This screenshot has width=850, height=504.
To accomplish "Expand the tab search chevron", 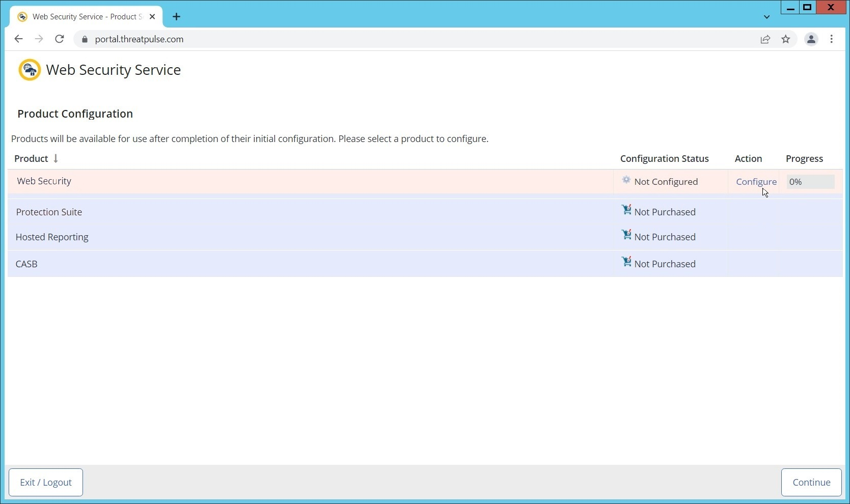I will [x=766, y=17].
